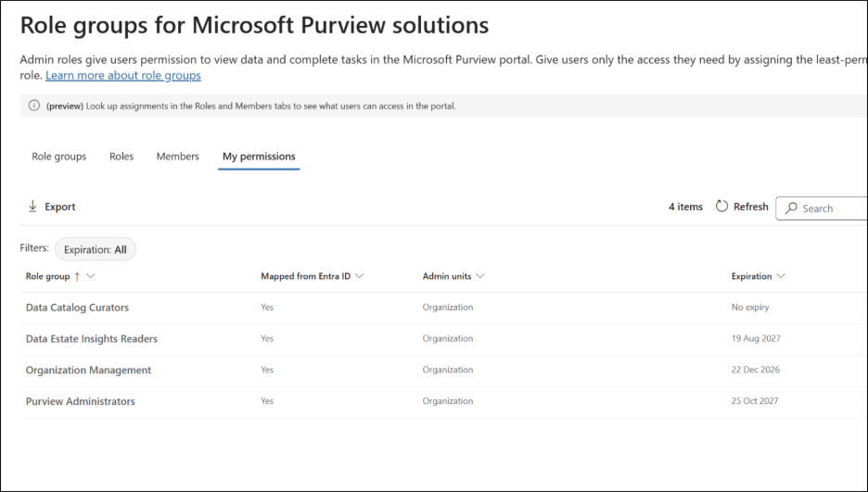This screenshot has height=492, width=868.
Task: Open the Admin units column dropdown chevron
Action: [x=480, y=276]
